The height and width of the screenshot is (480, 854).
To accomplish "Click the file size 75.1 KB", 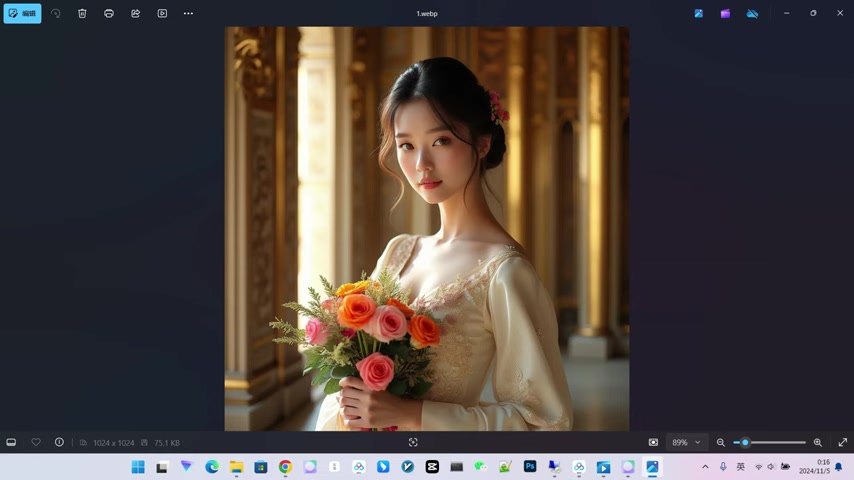I will coord(167,443).
